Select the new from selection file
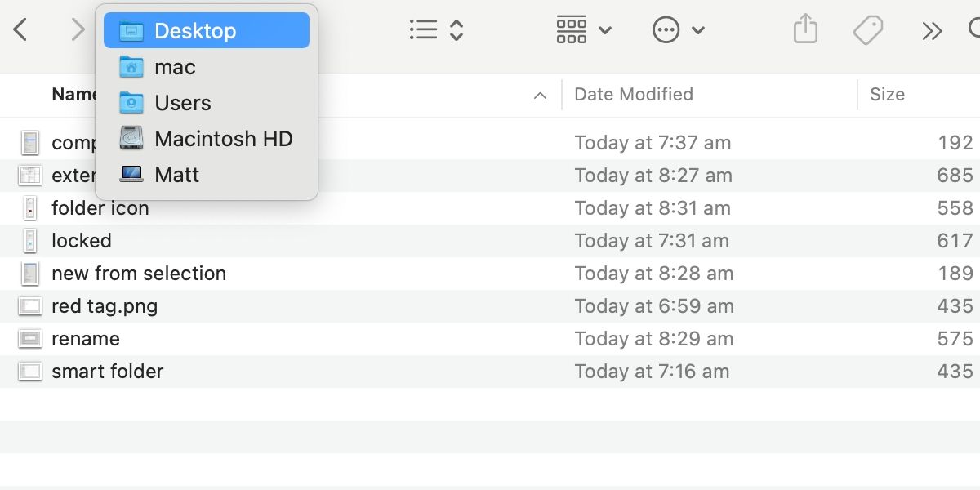This screenshot has height=490, width=980. point(138,274)
